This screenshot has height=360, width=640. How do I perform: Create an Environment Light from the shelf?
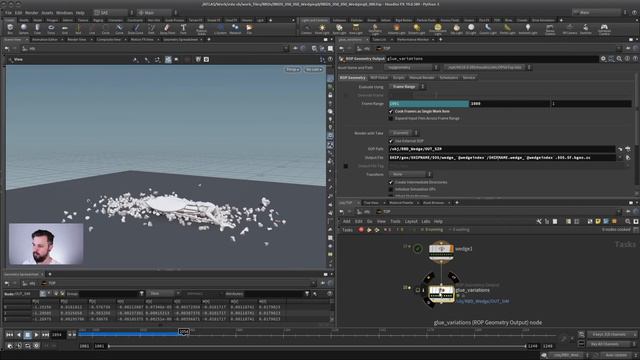click(438, 29)
